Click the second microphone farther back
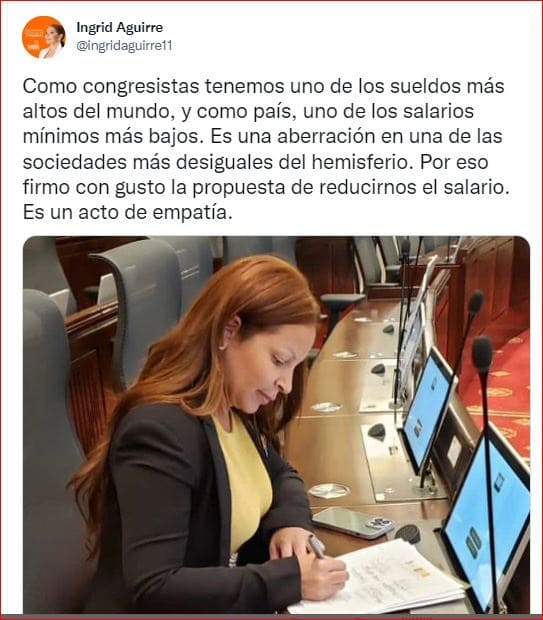The image size is (543, 620). coord(476,301)
